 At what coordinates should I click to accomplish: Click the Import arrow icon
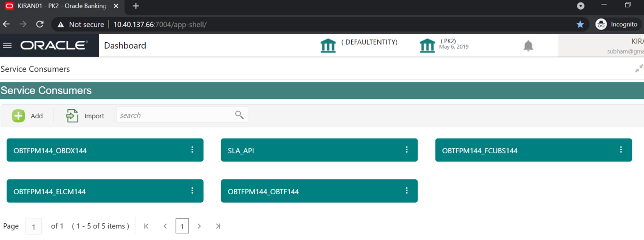click(72, 116)
